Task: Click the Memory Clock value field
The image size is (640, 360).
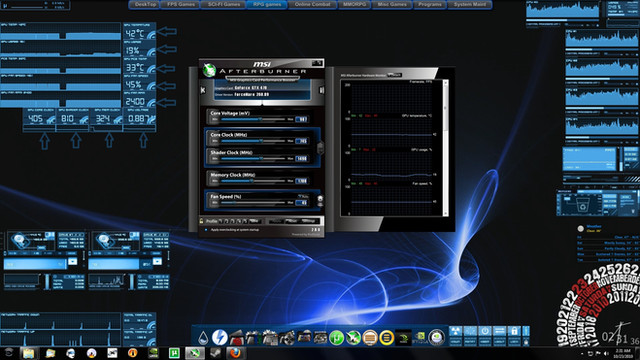Action: point(302,180)
